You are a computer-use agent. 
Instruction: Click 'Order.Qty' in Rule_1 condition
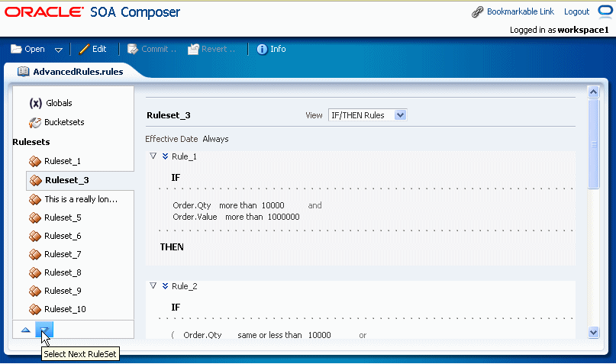(x=192, y=205)
